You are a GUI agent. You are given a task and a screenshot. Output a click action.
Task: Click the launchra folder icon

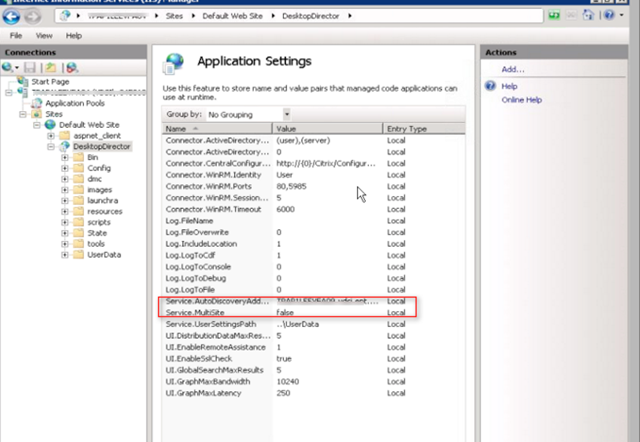point(78,200)
